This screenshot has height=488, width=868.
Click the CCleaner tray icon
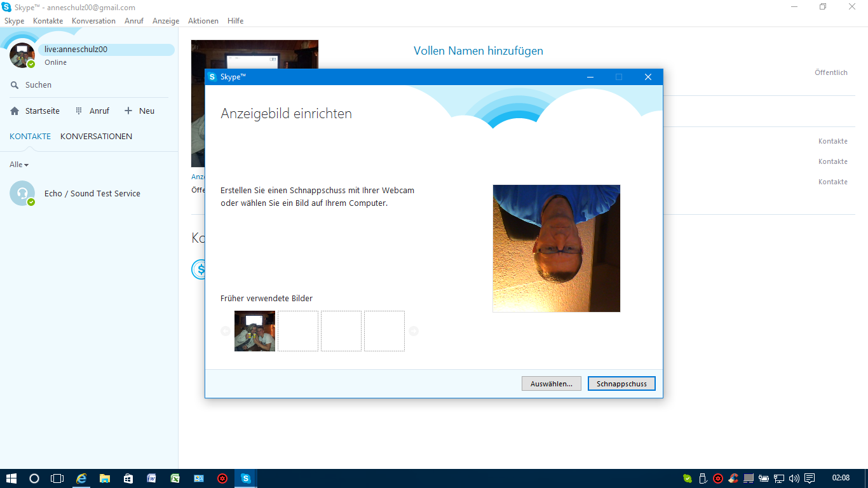(x=733, y=478)
